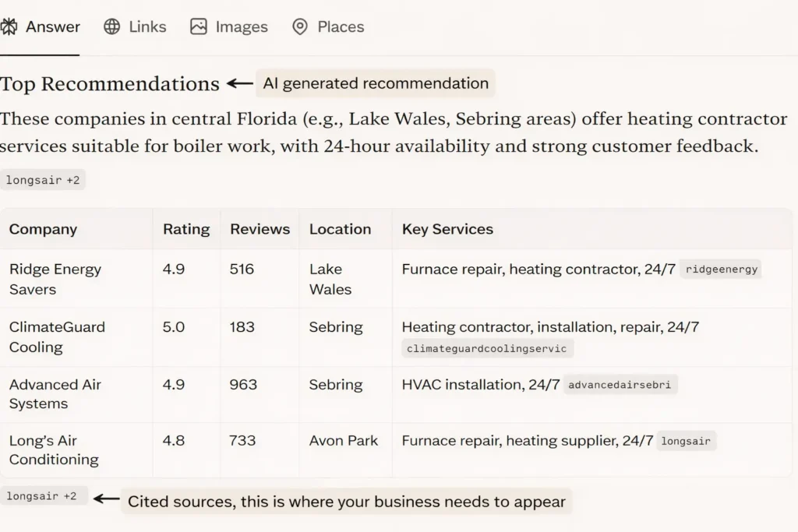798x532 pixels.
Task: Click the Reviews column header
Action: (x=260, y=229)
